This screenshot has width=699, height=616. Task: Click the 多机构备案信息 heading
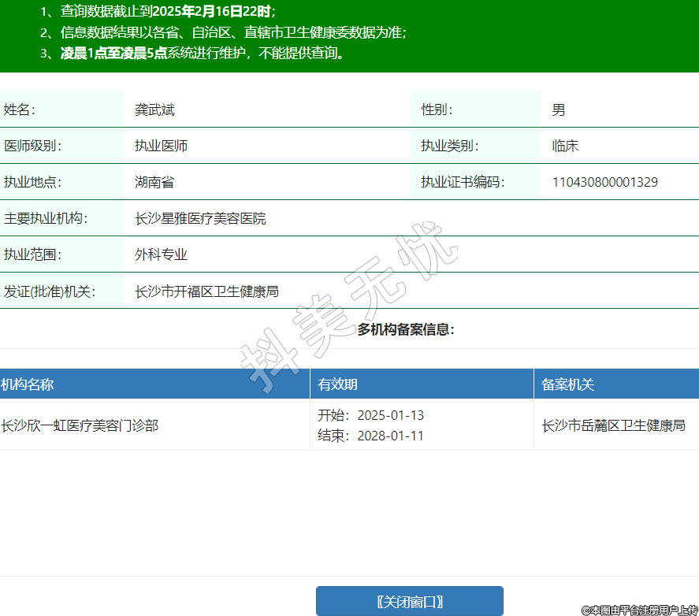[406, 329]
